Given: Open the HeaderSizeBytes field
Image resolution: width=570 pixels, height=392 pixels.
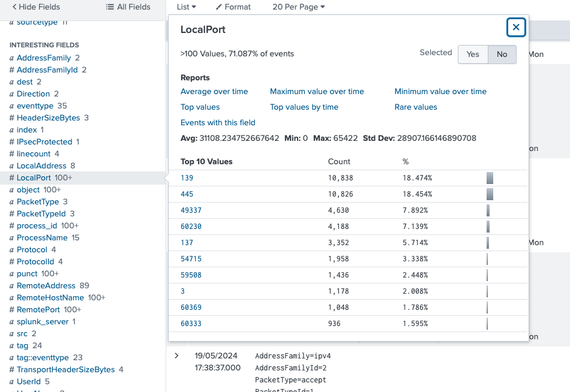Looking at the screenshot, I should pyautogui.click(x=49, y=117).
